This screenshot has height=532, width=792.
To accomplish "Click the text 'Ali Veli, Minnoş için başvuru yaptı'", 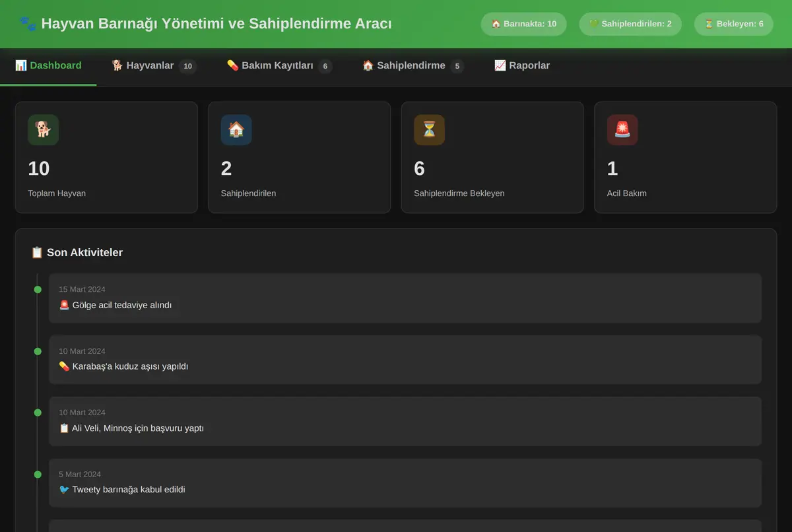I will [138, 428].
